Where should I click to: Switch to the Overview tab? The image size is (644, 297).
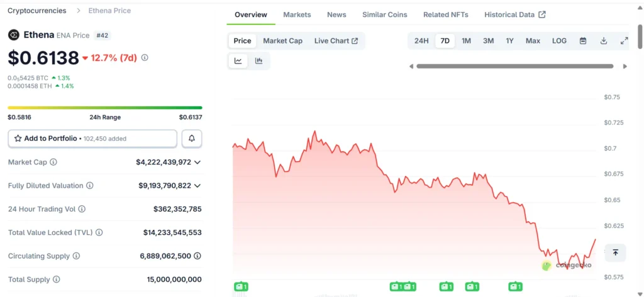pos(251,15)
